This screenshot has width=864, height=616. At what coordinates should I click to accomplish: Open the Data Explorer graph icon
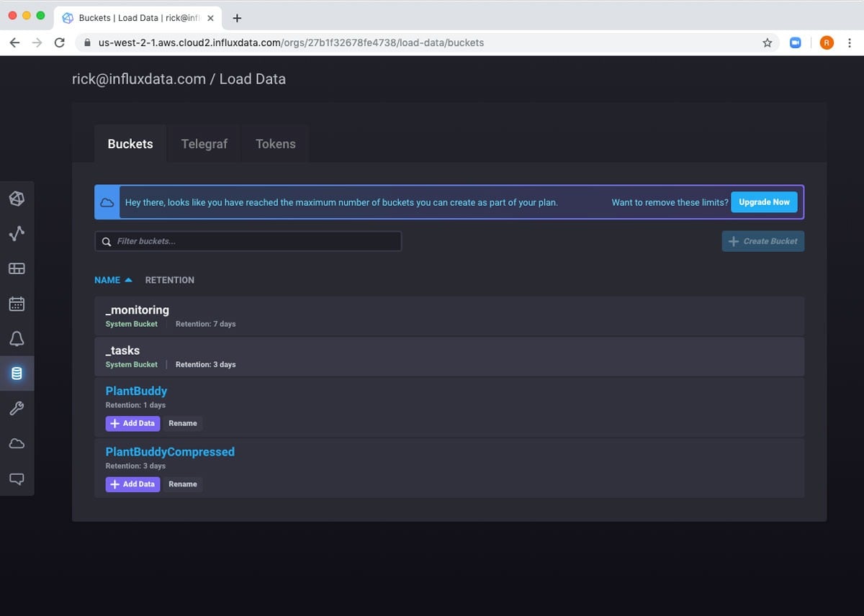click(17, 233)
